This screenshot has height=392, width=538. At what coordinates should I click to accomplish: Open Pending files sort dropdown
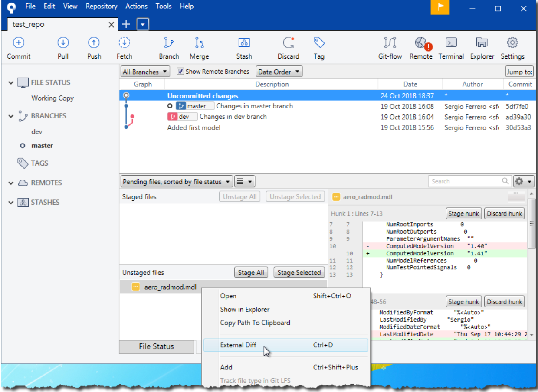click(x=177, y=182)
